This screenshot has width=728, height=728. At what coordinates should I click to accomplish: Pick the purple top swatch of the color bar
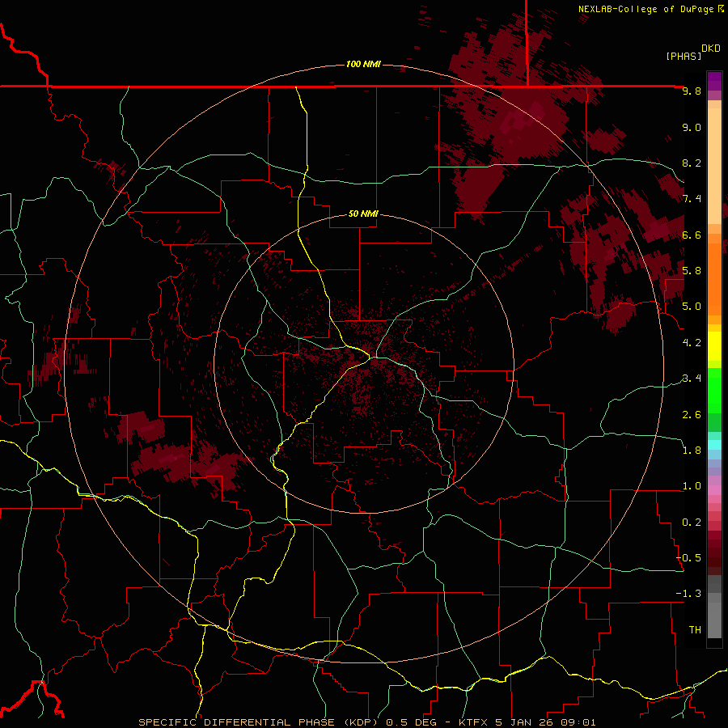click(x=714, y=81)
